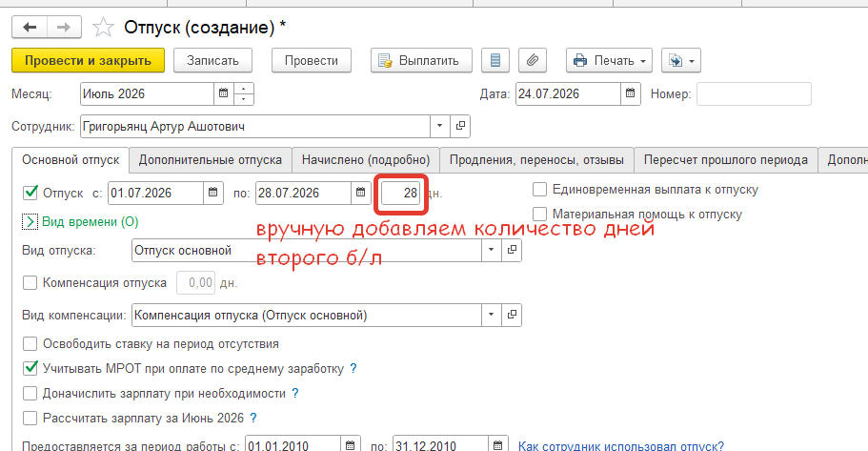Click Провести и закрыть button

88,60
